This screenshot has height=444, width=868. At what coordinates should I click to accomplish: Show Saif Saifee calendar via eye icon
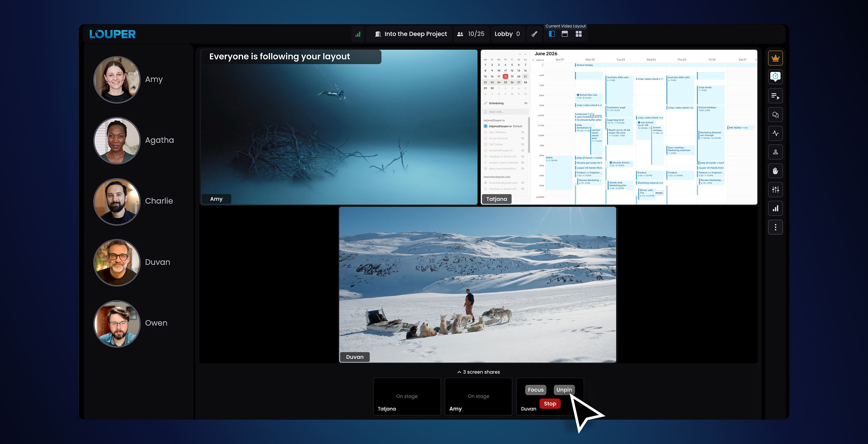(x=523, y=145)
